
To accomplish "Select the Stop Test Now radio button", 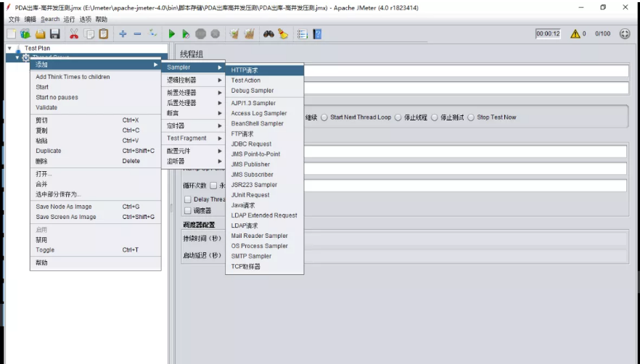I will pos(471,117).
